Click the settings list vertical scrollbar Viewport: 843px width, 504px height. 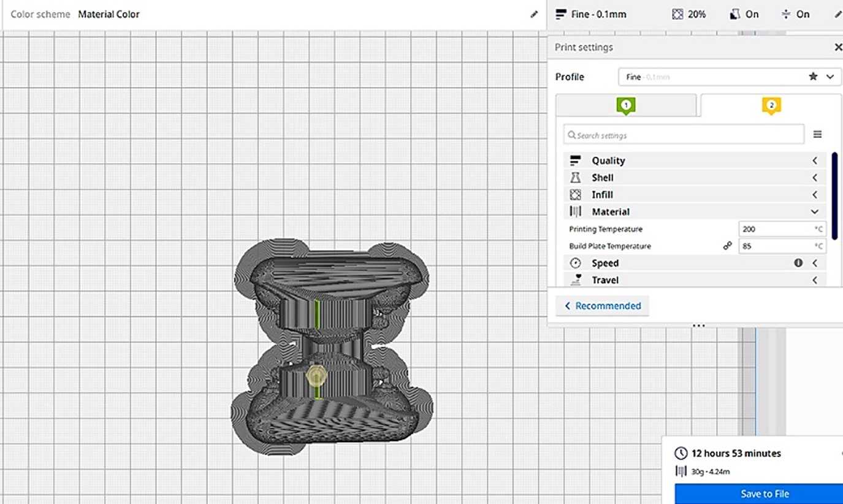834,196
